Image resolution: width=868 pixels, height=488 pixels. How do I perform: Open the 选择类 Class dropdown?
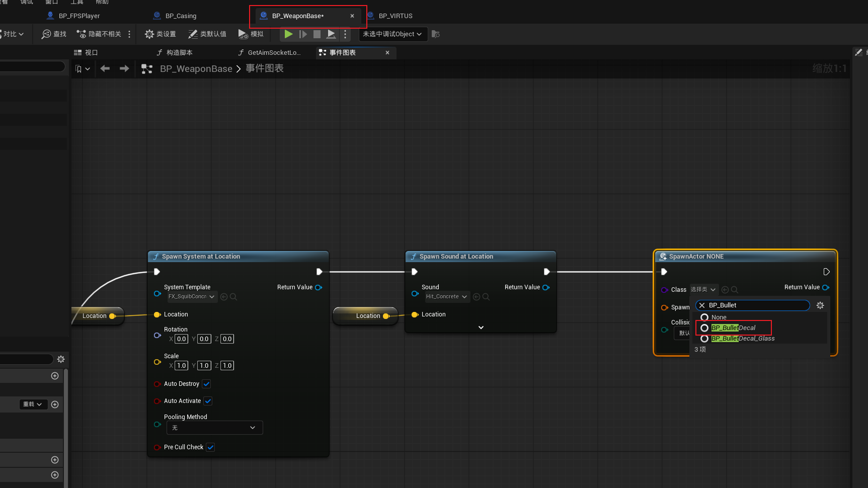(x=703, y=290)
